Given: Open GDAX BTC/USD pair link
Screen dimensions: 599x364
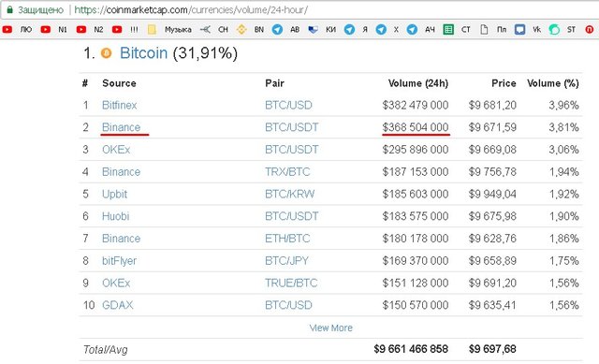Looking at the screenshot, I should tap(288, 305).
